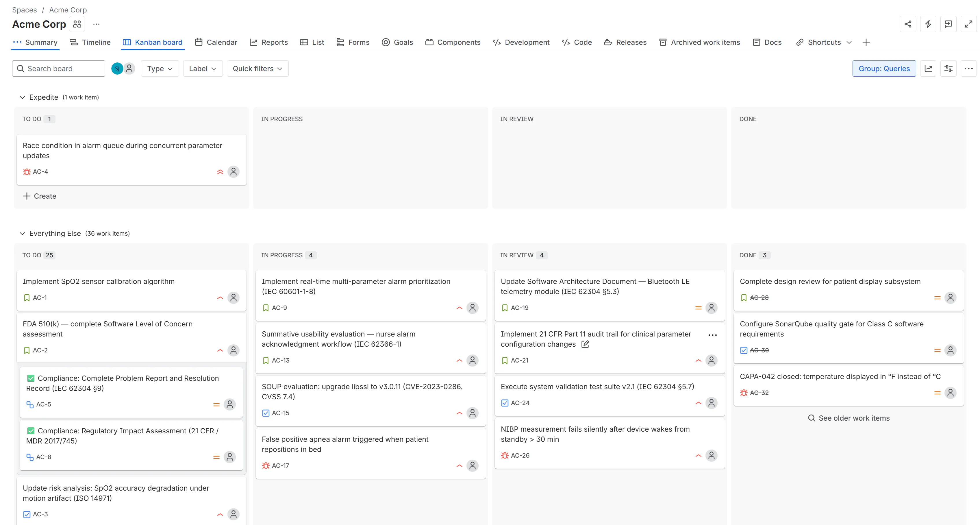Screen dimensions: 980x525
Task: Click the bug icon on AC-17
Action: [x=266, y=466]
